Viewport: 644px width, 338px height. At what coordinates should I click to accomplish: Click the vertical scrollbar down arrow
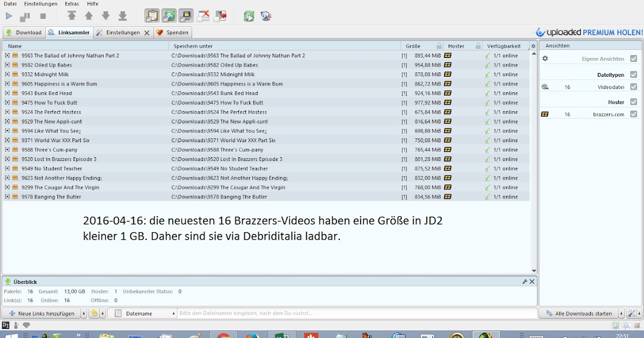[533, 271]
